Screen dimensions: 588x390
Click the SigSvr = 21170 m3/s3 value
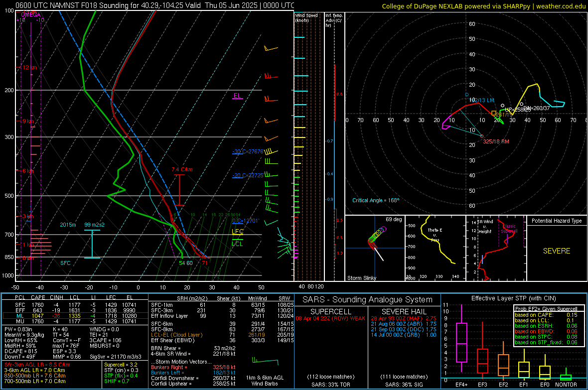point(116,357)
